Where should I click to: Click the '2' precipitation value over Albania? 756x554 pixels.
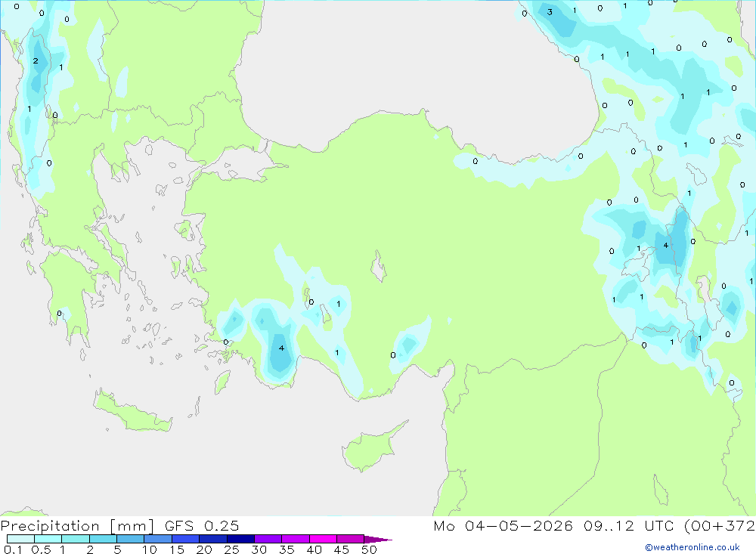tap(36, 60)
